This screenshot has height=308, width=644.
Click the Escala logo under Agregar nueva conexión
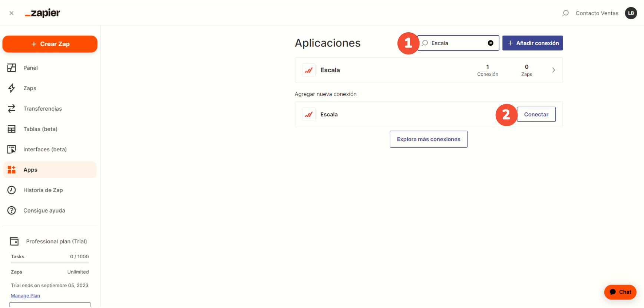pyautogui.click(x=308, y=114)
